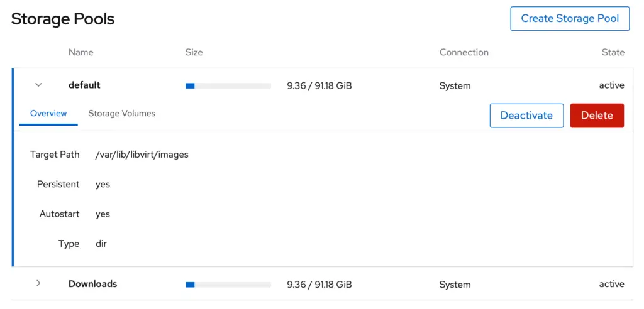This screenshot has width=644, height=309.
Task: Click the default pool usage bar
Action: click(228, 86)
